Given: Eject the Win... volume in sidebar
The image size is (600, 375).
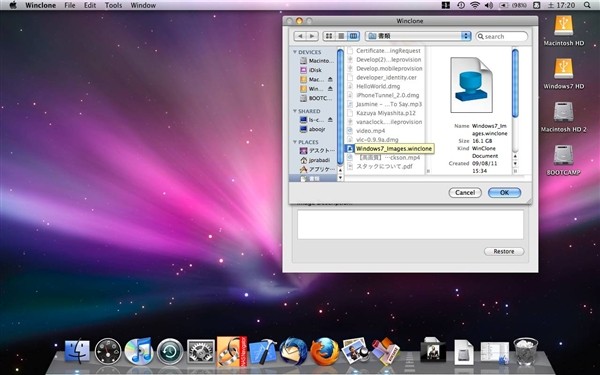Looking at the screenshot, I should click(330, 89).
